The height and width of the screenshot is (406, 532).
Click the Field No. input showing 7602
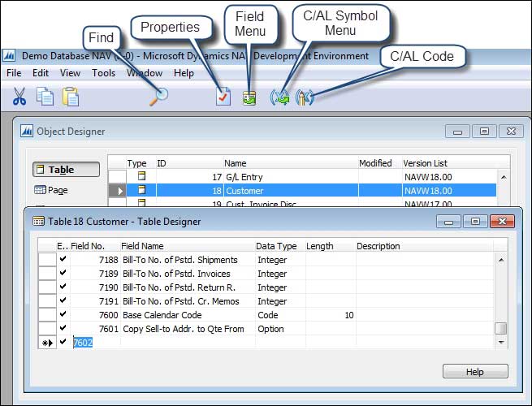click(x=95, y=343)
